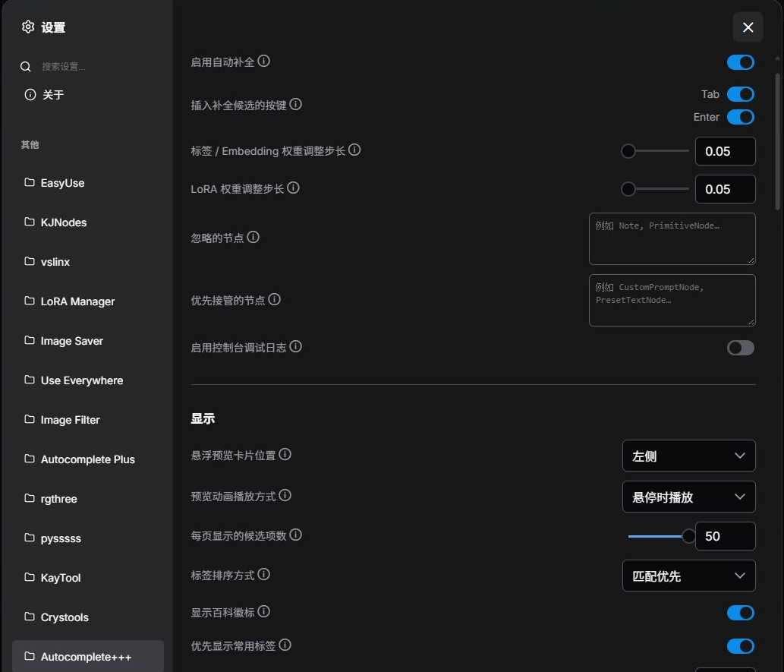Select KayTool in the sidebar
Screen dimensions: 784x672
point(88,578)
